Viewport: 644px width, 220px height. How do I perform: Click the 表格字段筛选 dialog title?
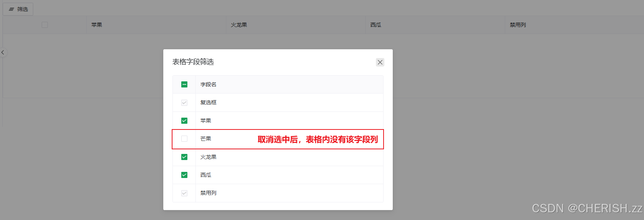[193, 62]
